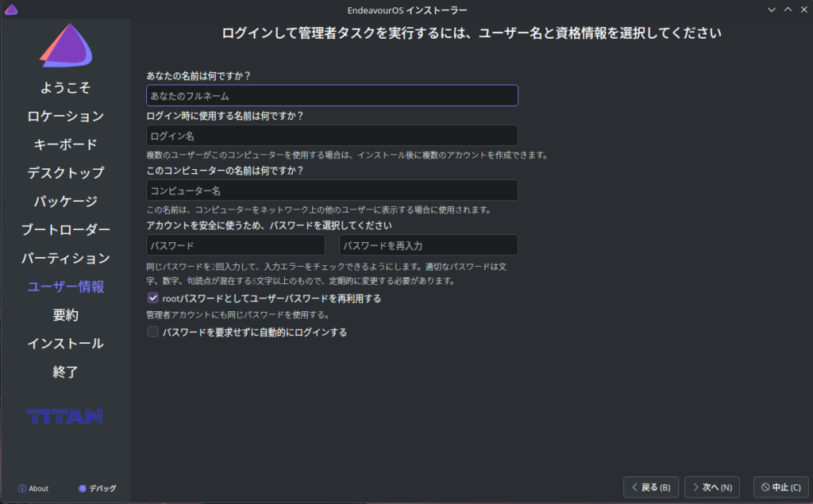The height and width of the screenshot is (504, 813).
Task: Click the あなたのフルネーム input field
Action: coord(332,96)
